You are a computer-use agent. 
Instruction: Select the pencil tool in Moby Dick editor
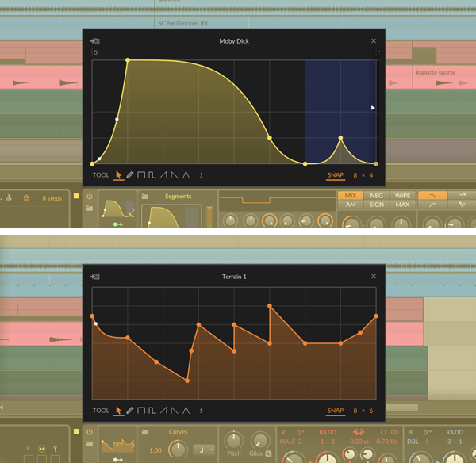(130, 175)
